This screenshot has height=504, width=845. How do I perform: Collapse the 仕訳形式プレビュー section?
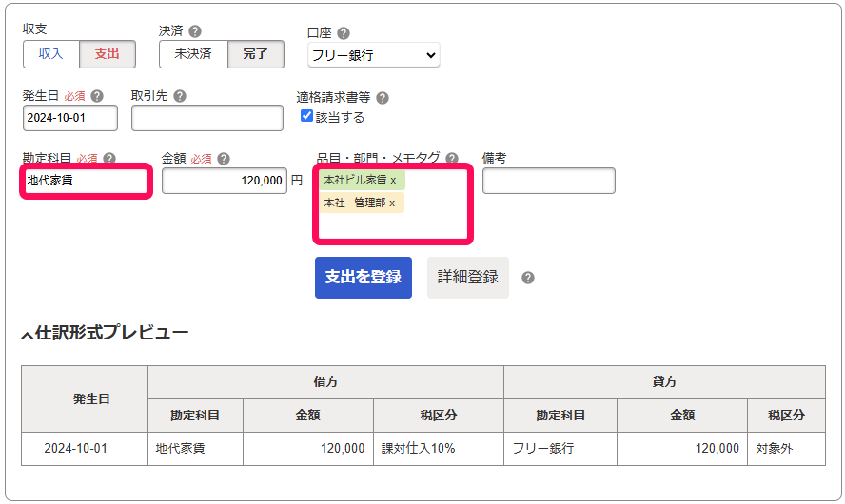point(105,333)
